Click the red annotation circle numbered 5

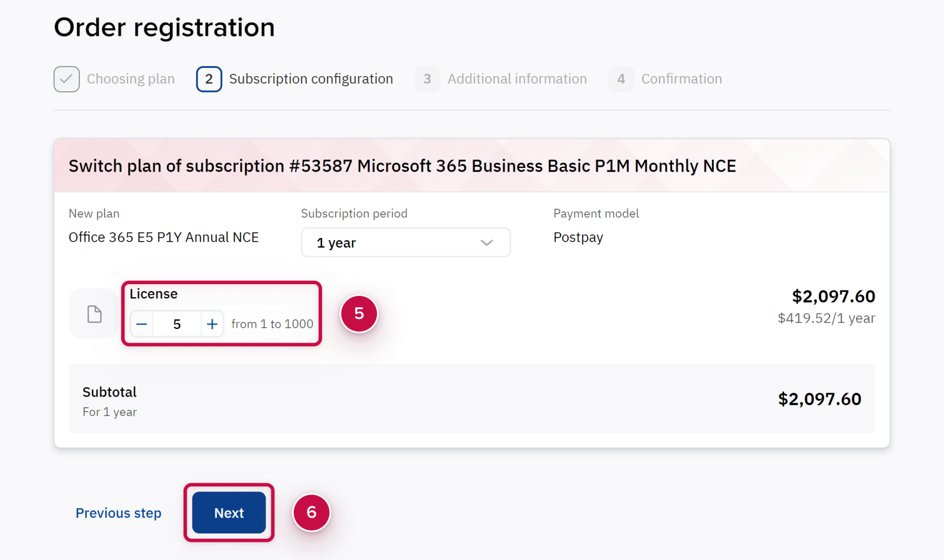(x=359, y=314)
